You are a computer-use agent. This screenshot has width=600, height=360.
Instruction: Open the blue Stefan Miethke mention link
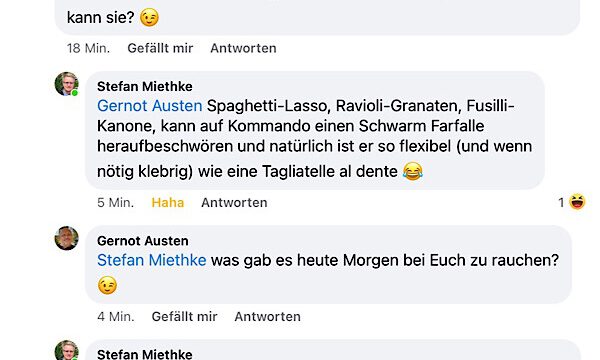tap(152, 260)
